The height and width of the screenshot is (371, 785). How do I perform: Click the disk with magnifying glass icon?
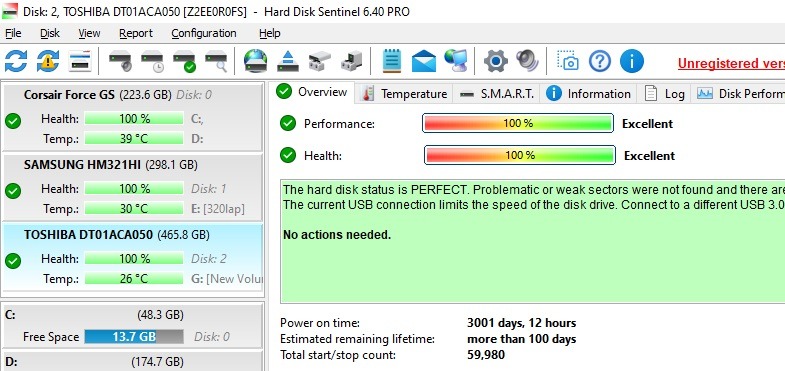tap(216, 61)
